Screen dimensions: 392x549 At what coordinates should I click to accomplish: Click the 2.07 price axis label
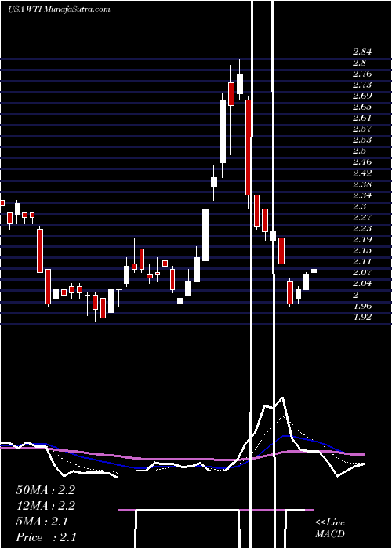pyautogui.click(x=362, y=272)
